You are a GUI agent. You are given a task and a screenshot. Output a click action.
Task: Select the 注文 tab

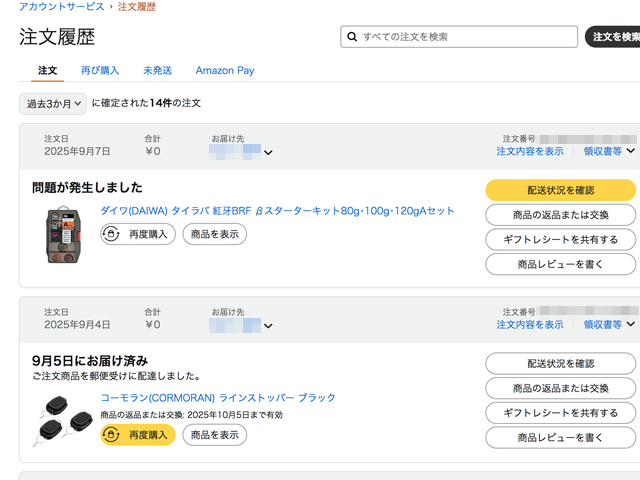coord(47,70)
